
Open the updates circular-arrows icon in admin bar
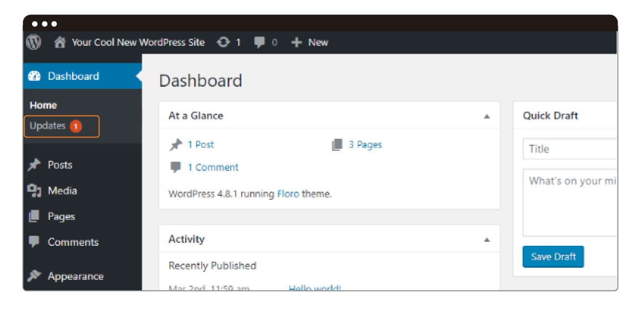tap(223, 42)
